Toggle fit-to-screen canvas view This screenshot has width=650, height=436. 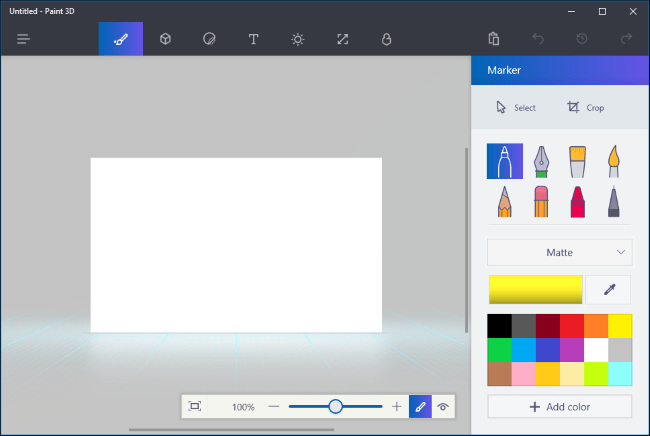pyautogui.click(x=195, y=407)
